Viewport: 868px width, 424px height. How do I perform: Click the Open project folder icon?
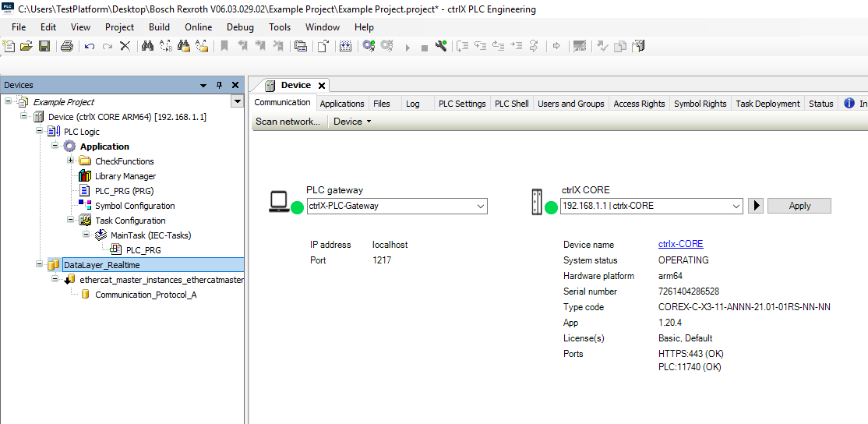point(26,46)
